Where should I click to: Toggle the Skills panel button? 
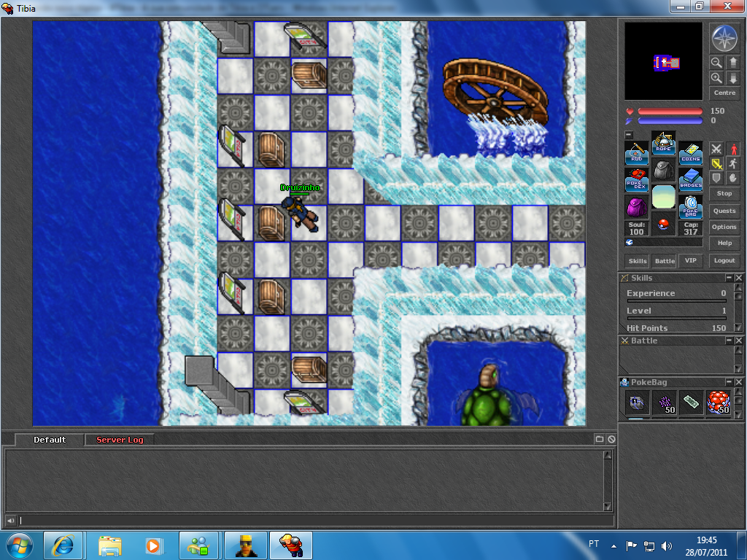(x=638, y=260)
